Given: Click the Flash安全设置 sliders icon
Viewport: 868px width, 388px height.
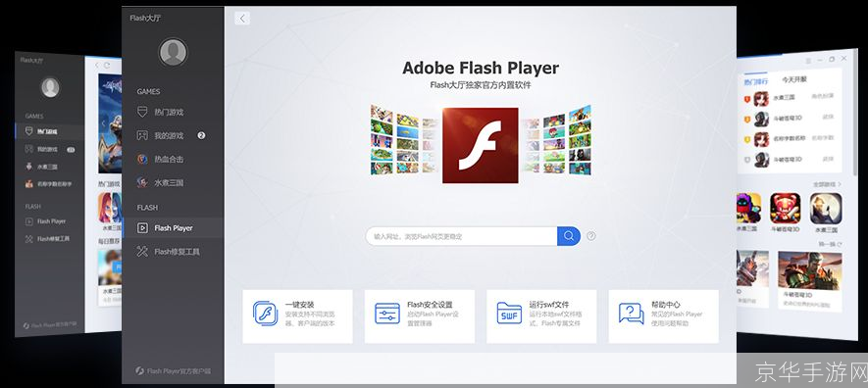Looking at the screenshot, I should coord(387,314).
